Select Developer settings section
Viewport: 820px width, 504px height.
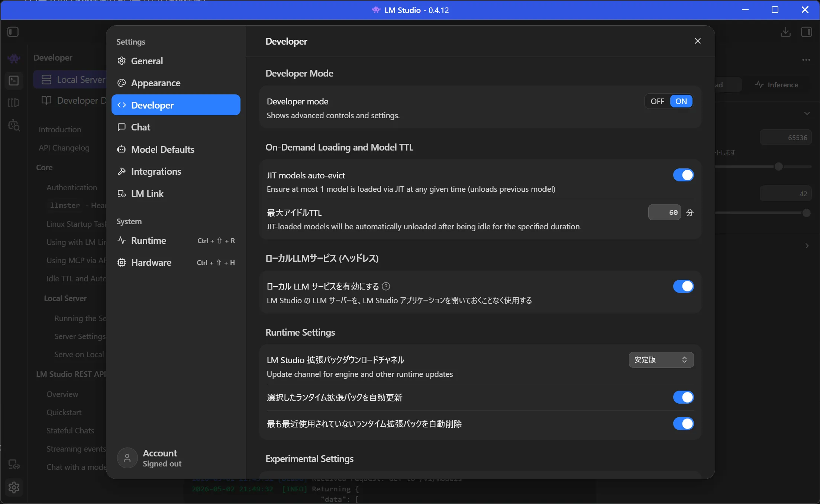176,105
